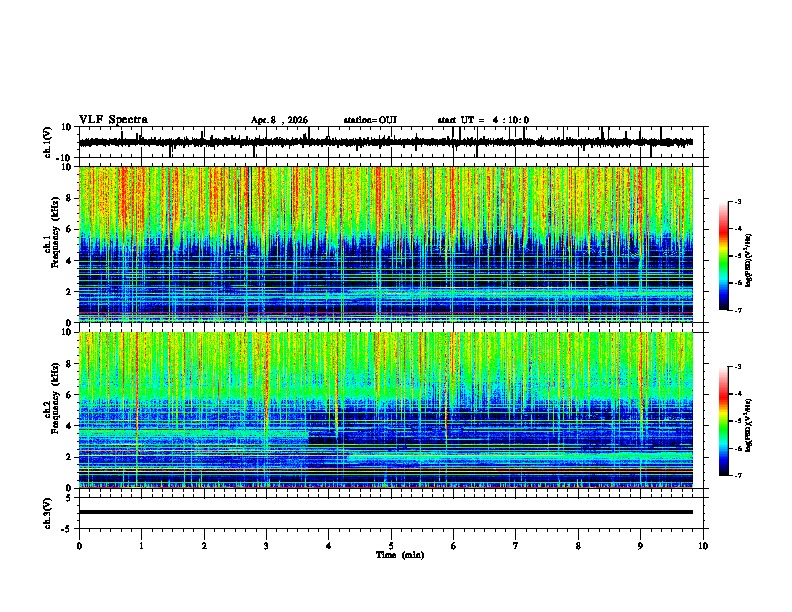Click the "VLF Spectra" title text
The image size is (792, 612).
[x=113, y=120]
